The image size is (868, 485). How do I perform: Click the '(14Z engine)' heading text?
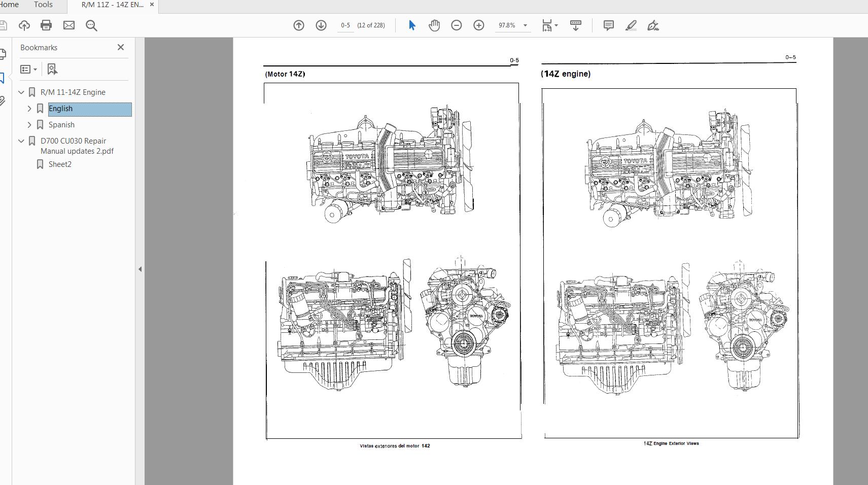coord(566,74)
